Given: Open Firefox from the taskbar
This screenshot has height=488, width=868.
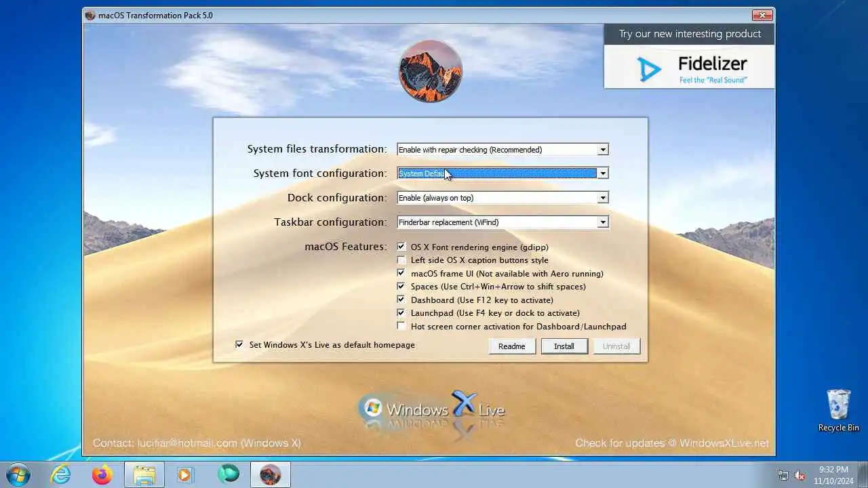Looking at the screenshot, I should point(102,474).
